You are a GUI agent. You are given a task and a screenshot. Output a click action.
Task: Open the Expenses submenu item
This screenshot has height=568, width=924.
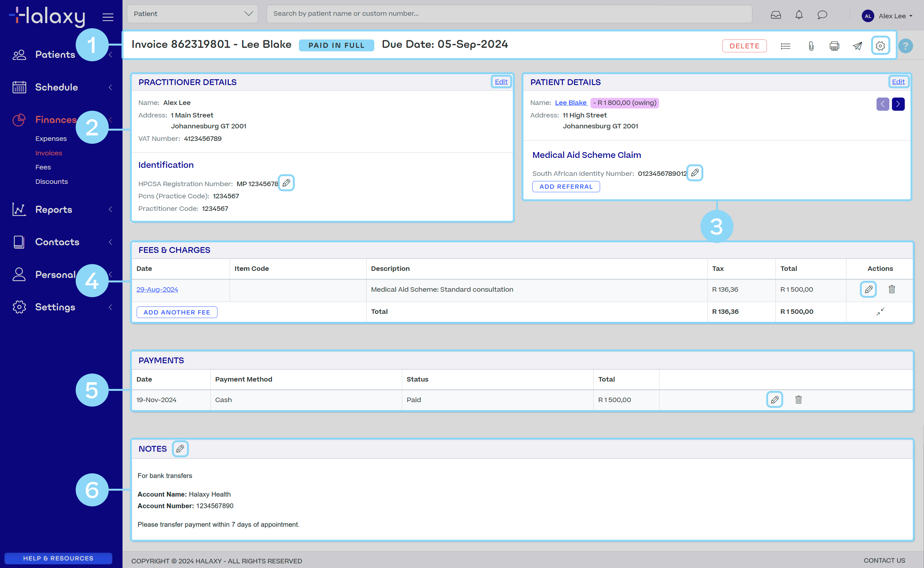51,139
